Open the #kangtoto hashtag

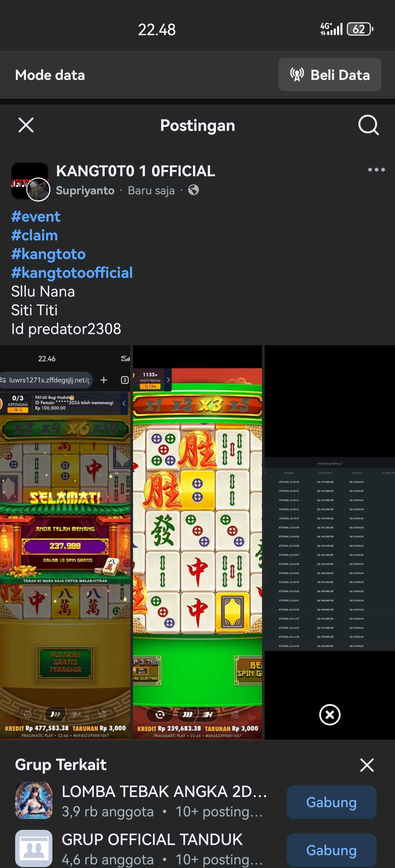pyautogui.click(x=48, y=254)
